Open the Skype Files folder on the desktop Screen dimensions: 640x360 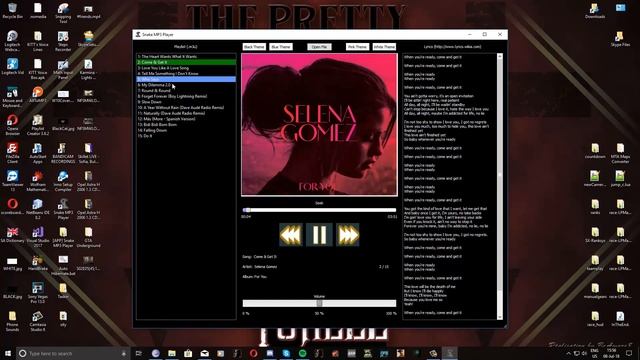point(620,39)
